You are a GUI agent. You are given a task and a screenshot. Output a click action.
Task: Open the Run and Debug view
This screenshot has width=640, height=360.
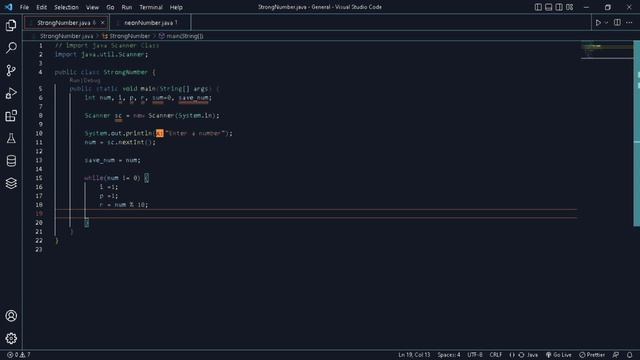[x=11, y=93]
